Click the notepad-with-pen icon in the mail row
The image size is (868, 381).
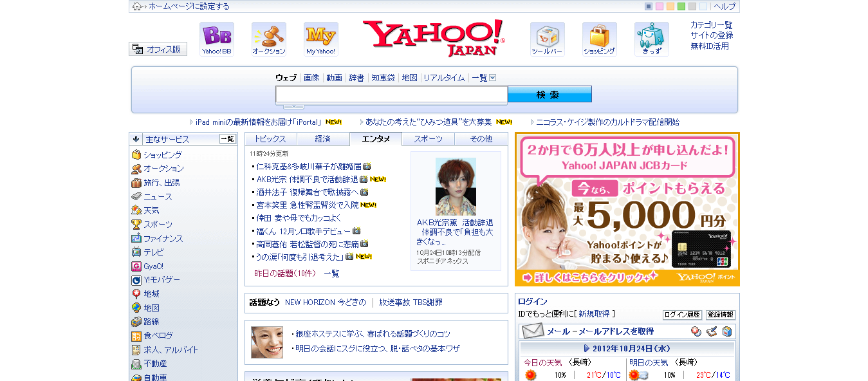[x=712, y=331]
